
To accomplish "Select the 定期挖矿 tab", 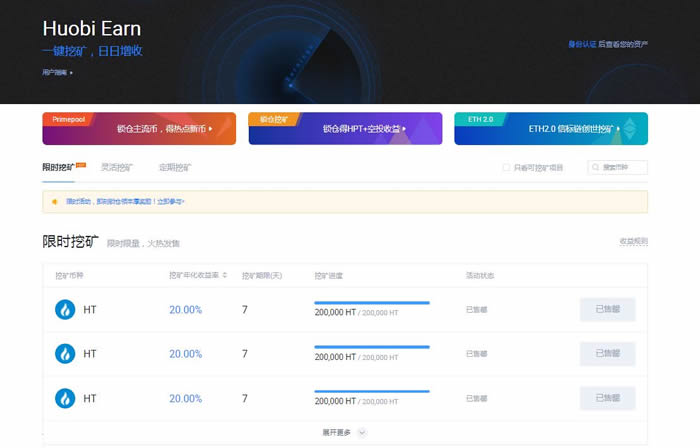I will point(175,167).
